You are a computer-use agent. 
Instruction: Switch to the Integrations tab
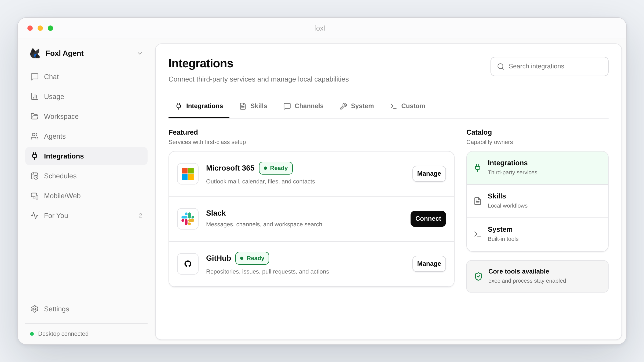click(x=199, y=106)
